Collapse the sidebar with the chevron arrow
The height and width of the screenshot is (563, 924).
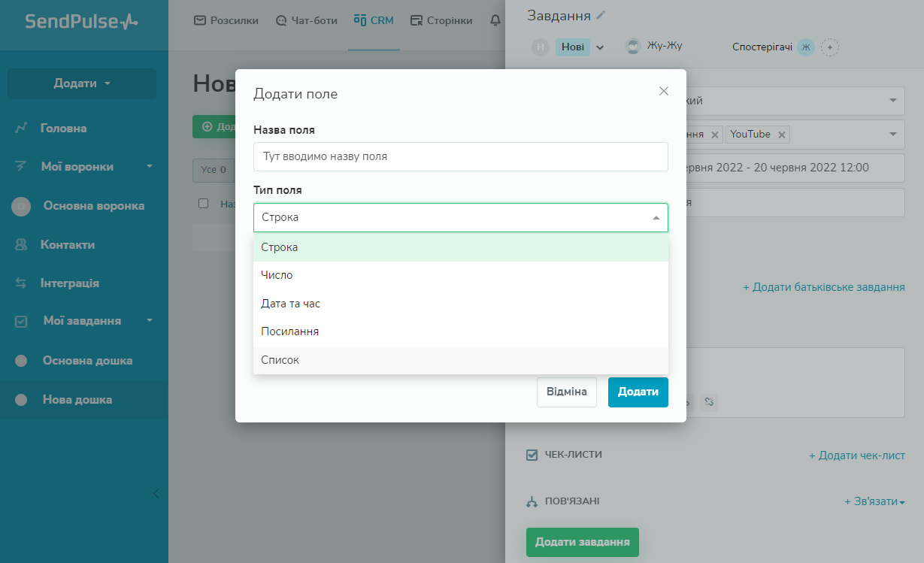coord(156,494)
